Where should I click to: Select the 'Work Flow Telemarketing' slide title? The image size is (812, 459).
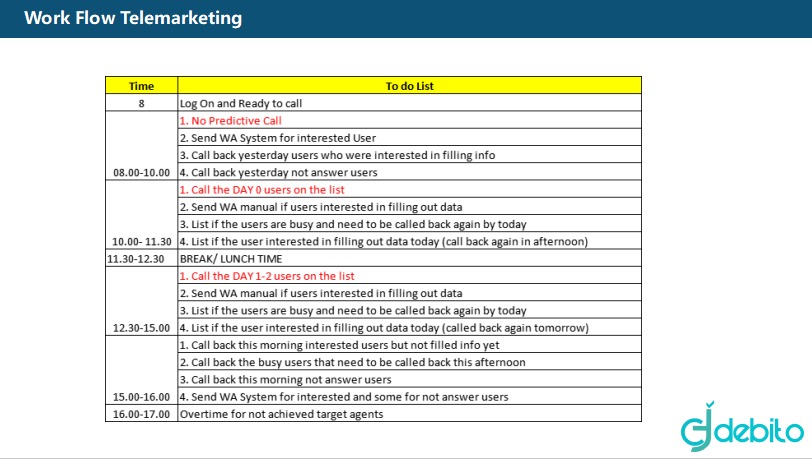click(133, 18)
